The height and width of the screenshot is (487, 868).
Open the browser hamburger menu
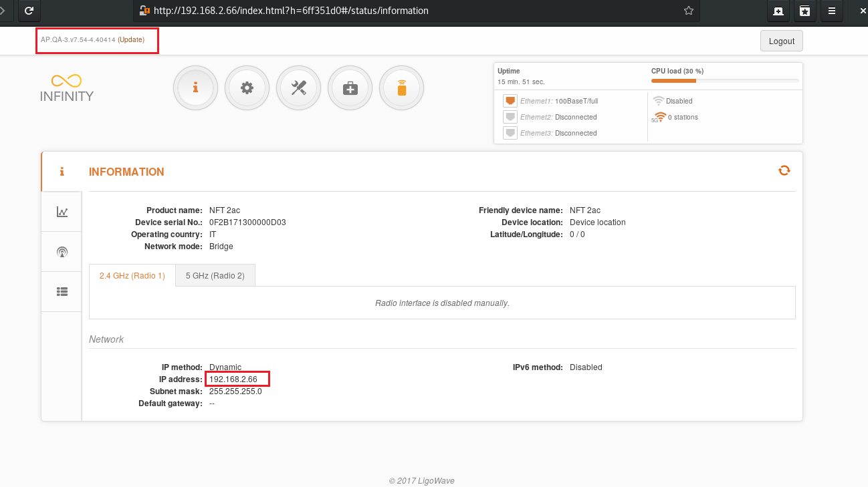[831, 11]
